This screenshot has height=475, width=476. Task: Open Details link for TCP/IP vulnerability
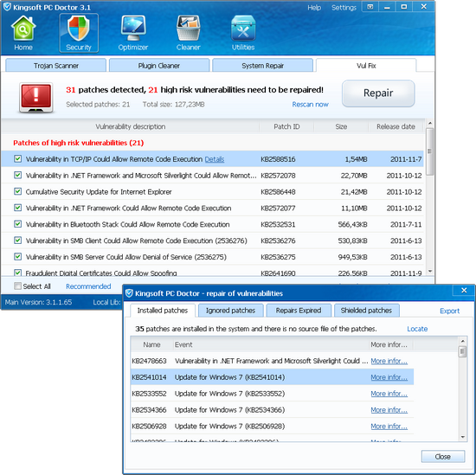pyautogui.click(x=215, y=159)
